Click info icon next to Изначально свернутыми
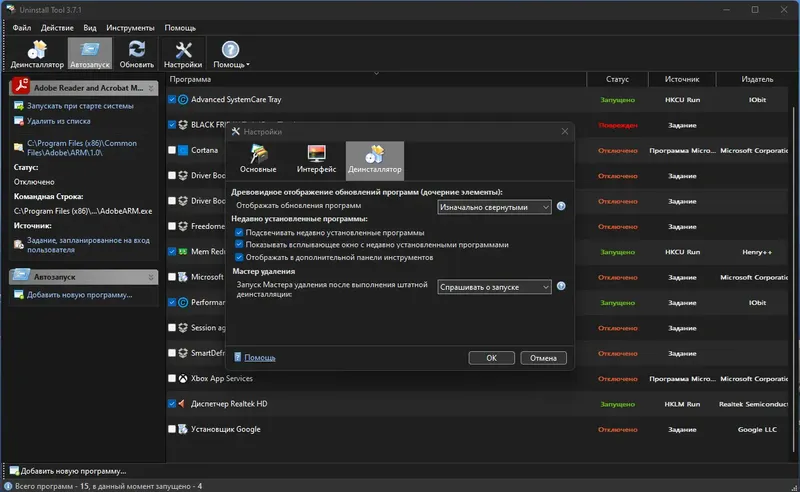Viewport: 800px width, 492px height. pyautogui.click(x=561, y=206)
